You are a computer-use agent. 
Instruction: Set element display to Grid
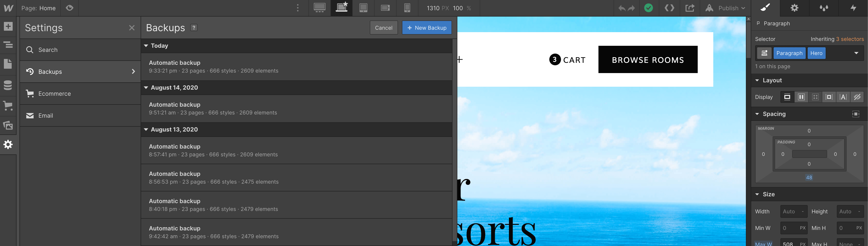click(816, 97)
